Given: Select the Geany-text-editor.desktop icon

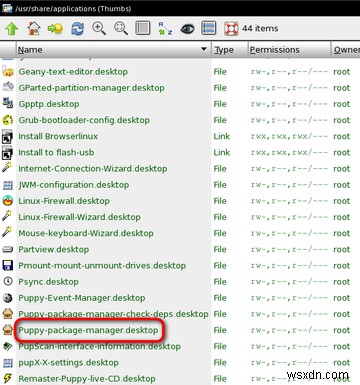Looking at the screenshot, I should pyautogui.click(x=8, y=71).
